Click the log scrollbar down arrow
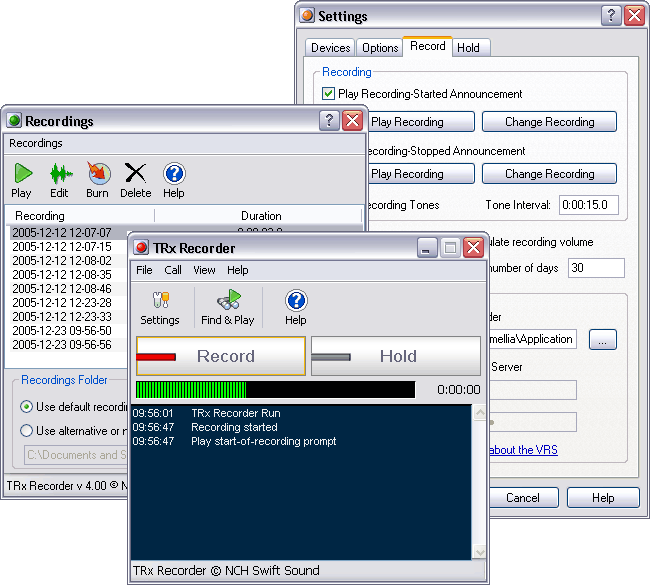This screenshot has height=585, width=650. coord(480,552)
